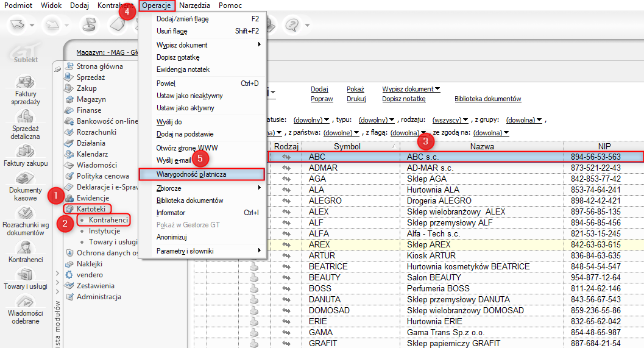Open Faktury zakupu from the shortcut bar
Viewport: 644px width, 348px height.
tap(25, 152)
